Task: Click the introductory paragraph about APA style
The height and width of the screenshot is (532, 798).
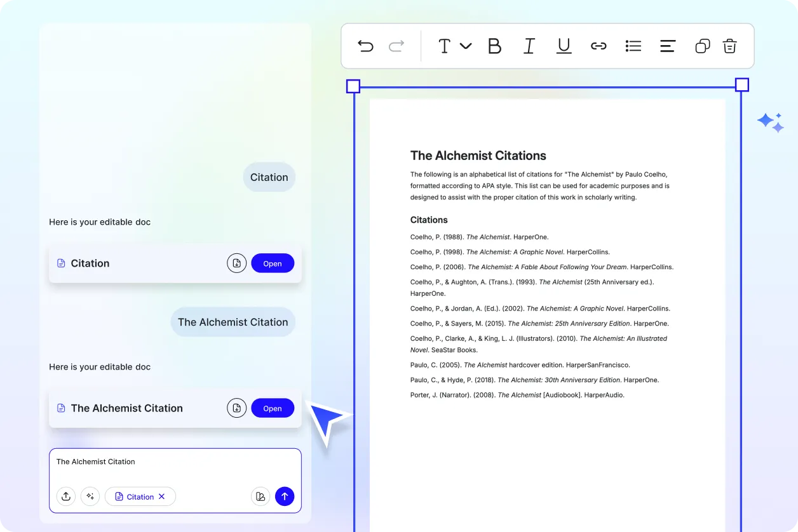Action: tap(540, 185)
